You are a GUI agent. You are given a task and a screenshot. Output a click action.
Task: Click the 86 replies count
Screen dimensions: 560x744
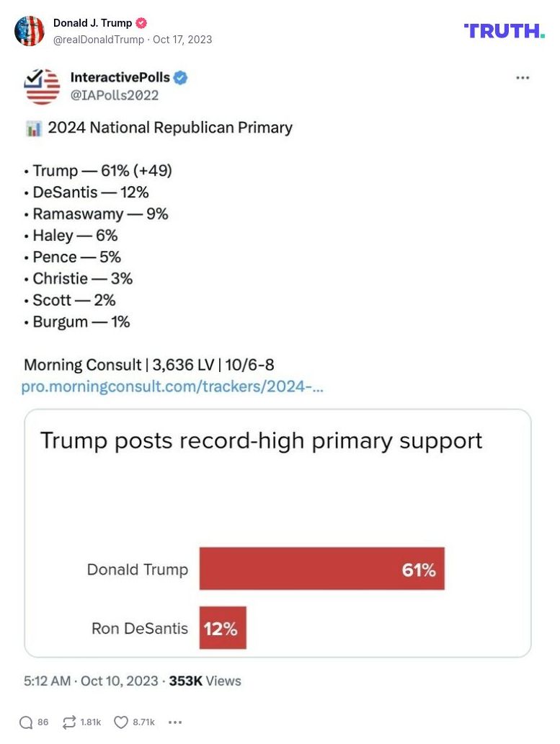click(43, 722)
